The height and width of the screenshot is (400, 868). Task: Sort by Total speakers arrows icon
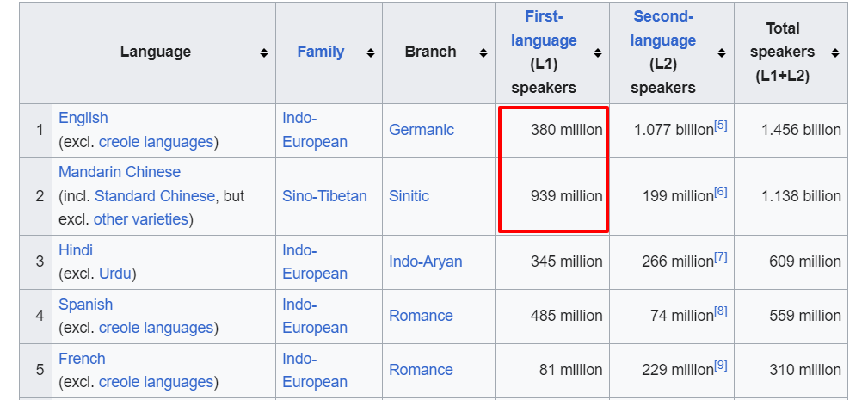point(835,53)
